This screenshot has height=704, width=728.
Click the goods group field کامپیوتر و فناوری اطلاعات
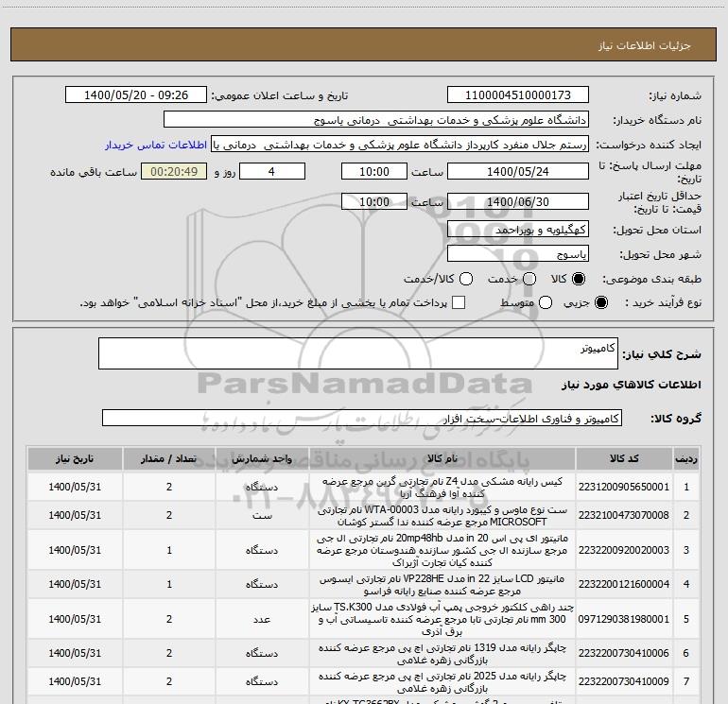tap(362, 418)
